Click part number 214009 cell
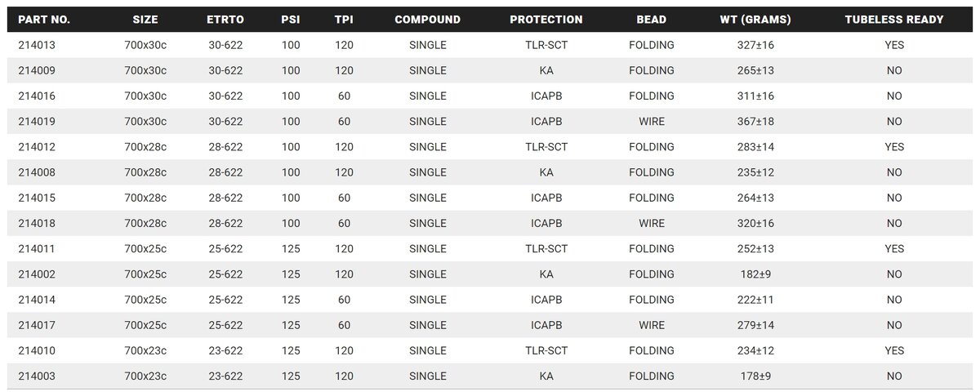The height and width of the screenshot is (392, 980). (37, 70)
